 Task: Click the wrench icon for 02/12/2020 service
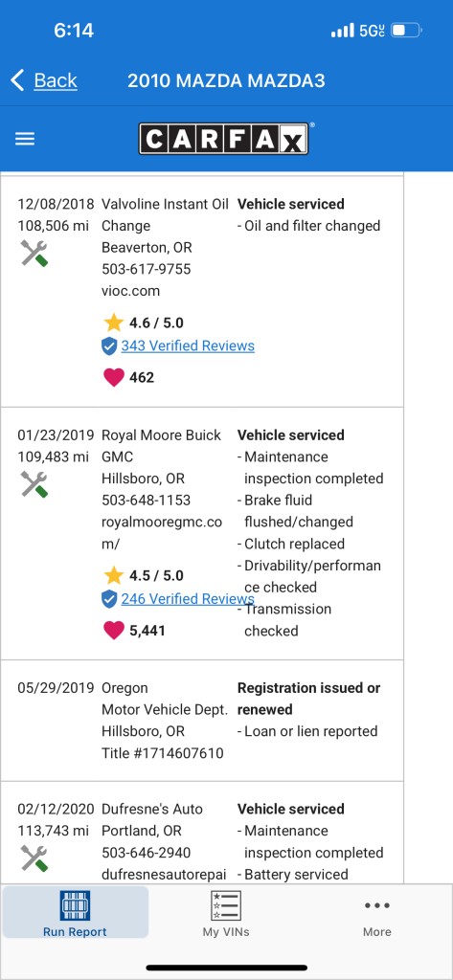pyautogui.click(x=34, y=858)
